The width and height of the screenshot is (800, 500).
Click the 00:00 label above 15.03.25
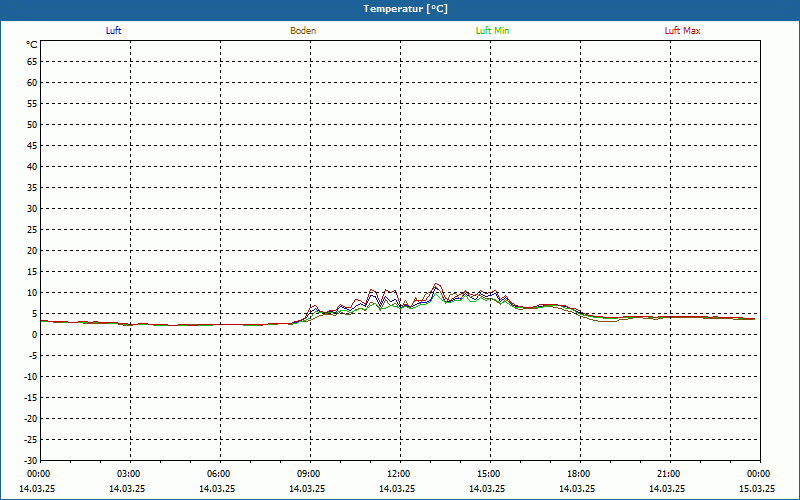click(759, 474)
